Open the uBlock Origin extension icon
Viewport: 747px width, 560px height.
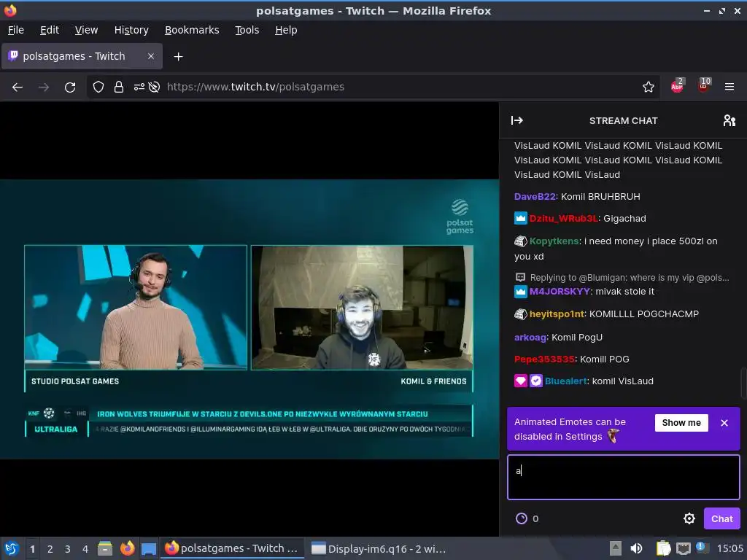(704, 86)
